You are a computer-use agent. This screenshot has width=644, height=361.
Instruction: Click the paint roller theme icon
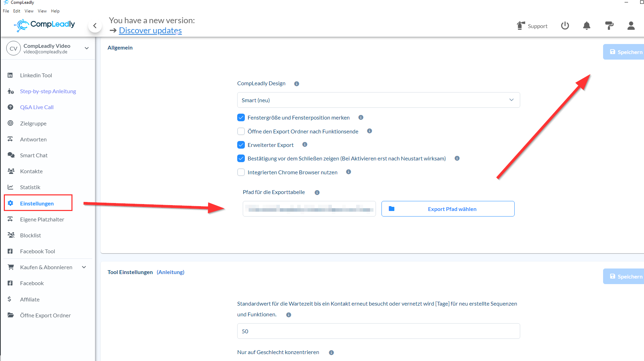pos(609,26)
